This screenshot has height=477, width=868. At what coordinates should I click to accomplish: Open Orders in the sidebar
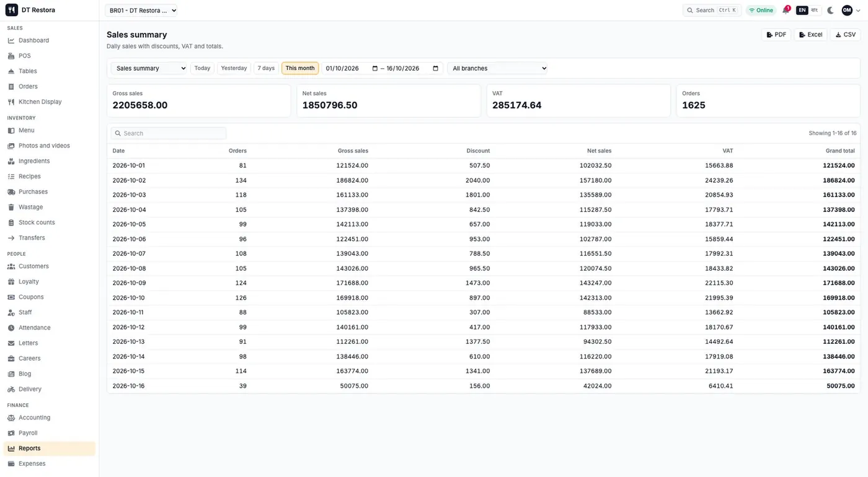coord(50,87)
